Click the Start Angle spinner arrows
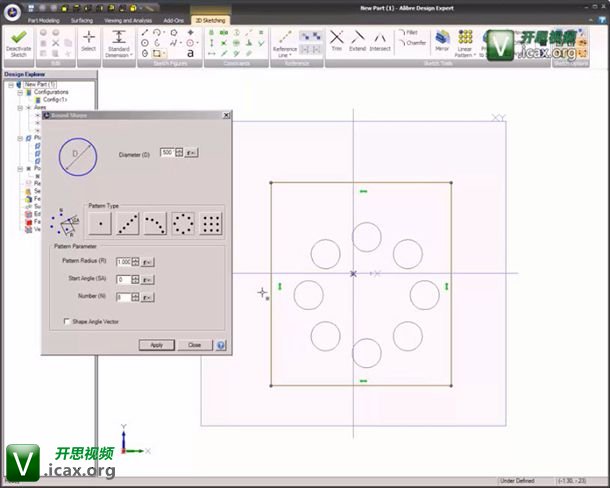The width and height of the screenshot is (610, 488). (x=135, y=279)
